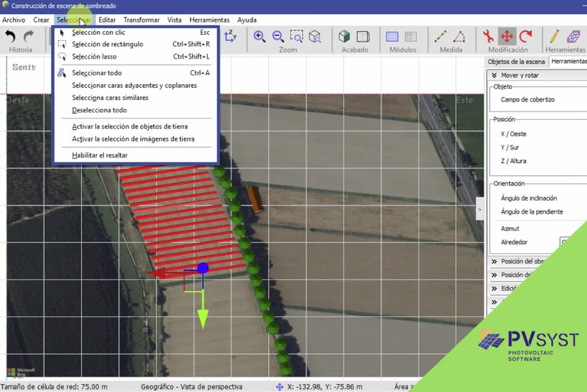Click the red Herramientas icon beside pencil

573,36
